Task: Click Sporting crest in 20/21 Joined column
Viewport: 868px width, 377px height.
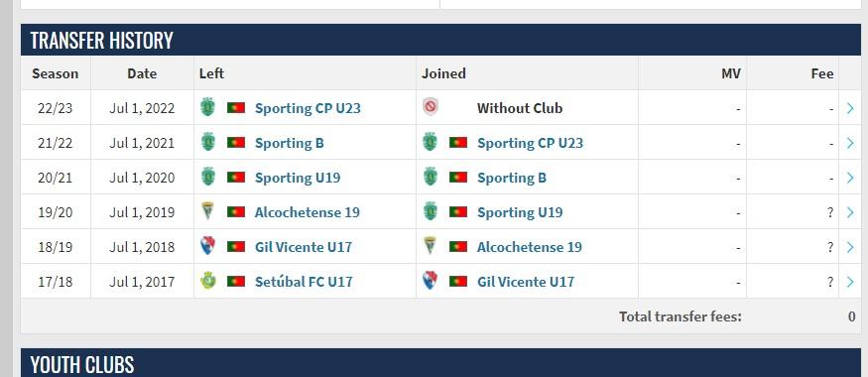Action: point(431,178)
